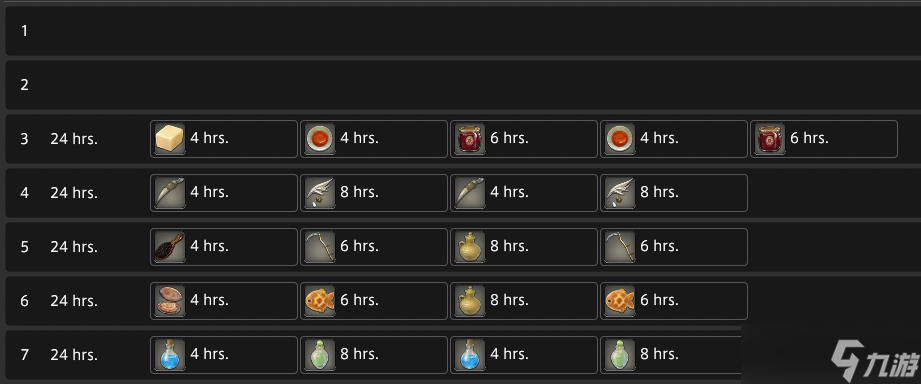Click first blue potion icon in row 7

(170, 355)
